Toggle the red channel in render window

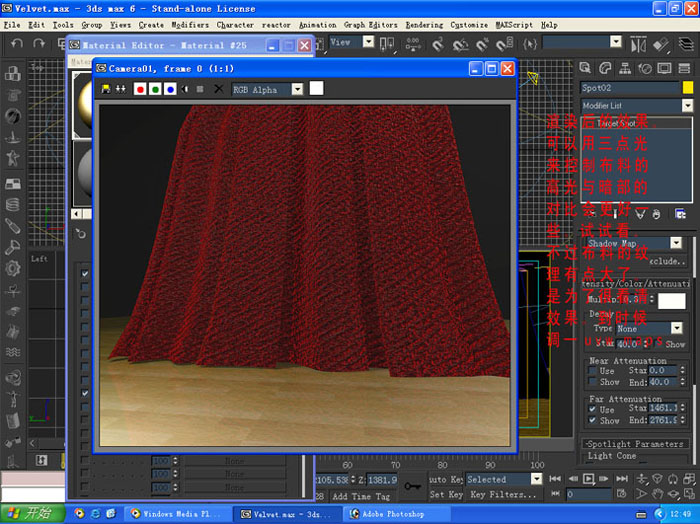click(x=140, y=89)
